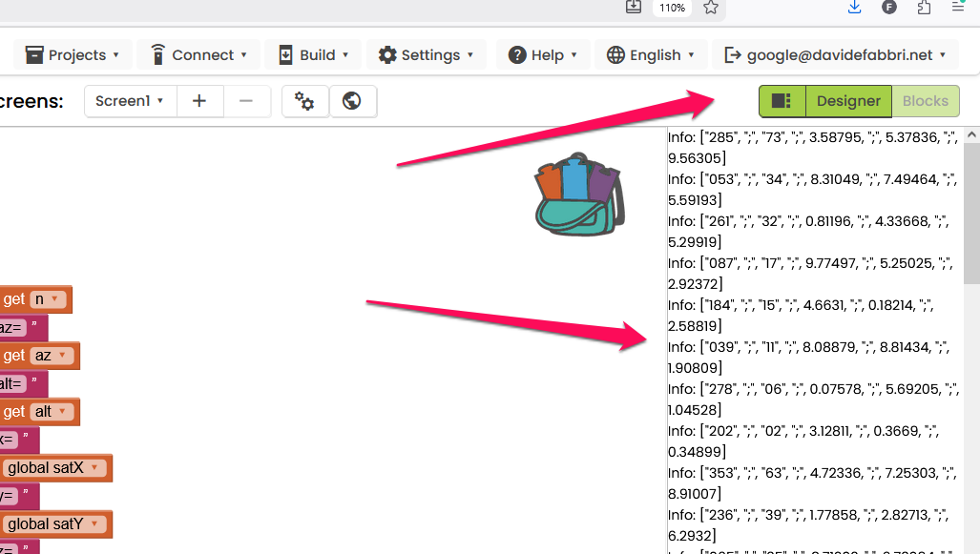980x554 pixels.
Task: Click the log entry starting with "353"
Action: click(x=813, y=482)
